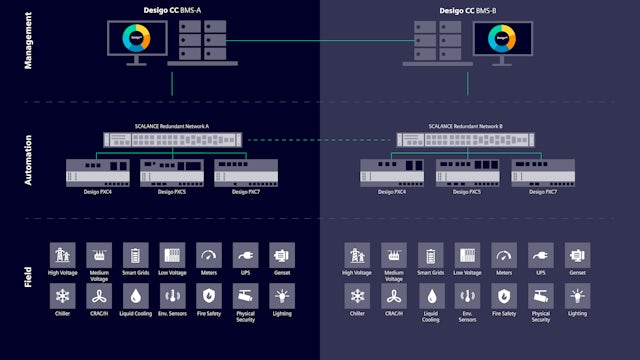Click the BMS-B High Voltage icon
The height and width of the screenshot is (360, 640).
click(x=357, y=255)
